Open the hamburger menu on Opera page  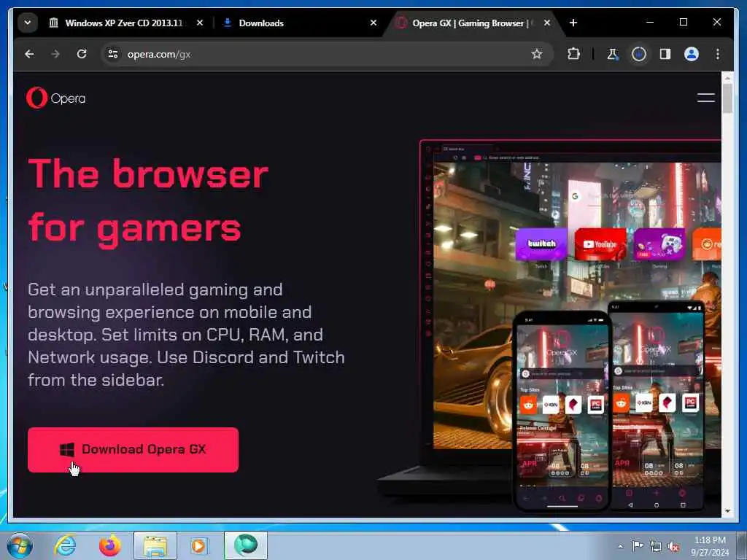[x=706, y=98]
